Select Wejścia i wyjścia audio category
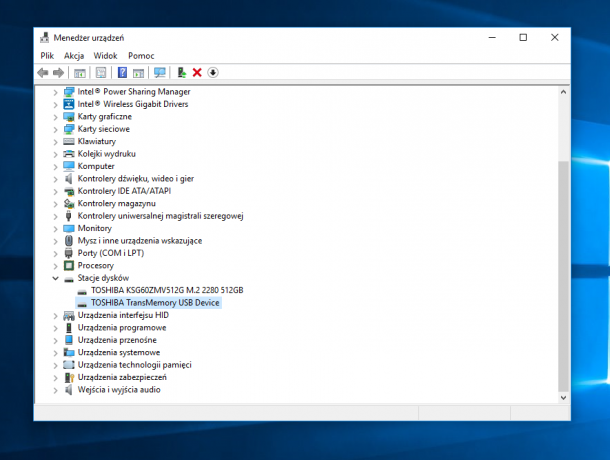This screenshot has height=460, width=610. [119, 390]
